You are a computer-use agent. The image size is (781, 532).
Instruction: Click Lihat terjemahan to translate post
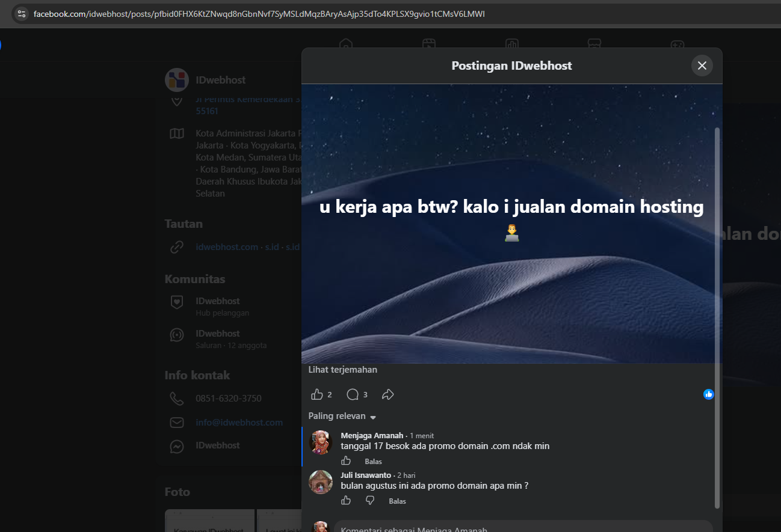coord(343,370)
